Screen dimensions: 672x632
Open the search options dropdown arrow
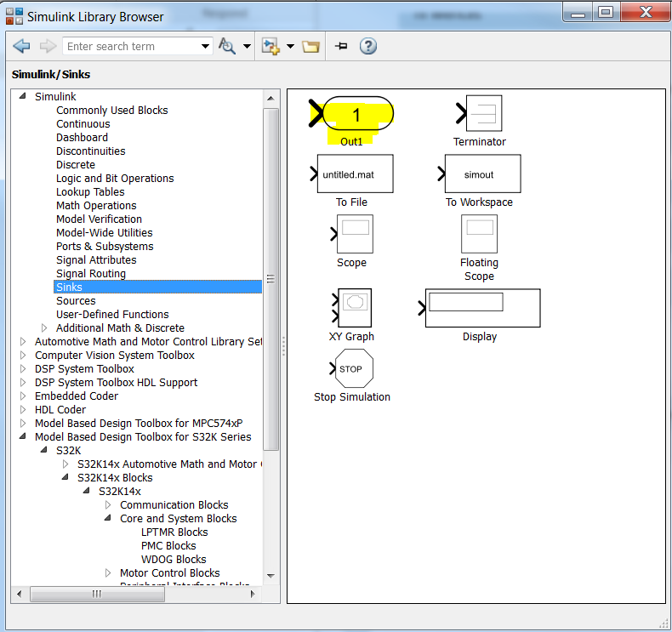coord(247,46)
